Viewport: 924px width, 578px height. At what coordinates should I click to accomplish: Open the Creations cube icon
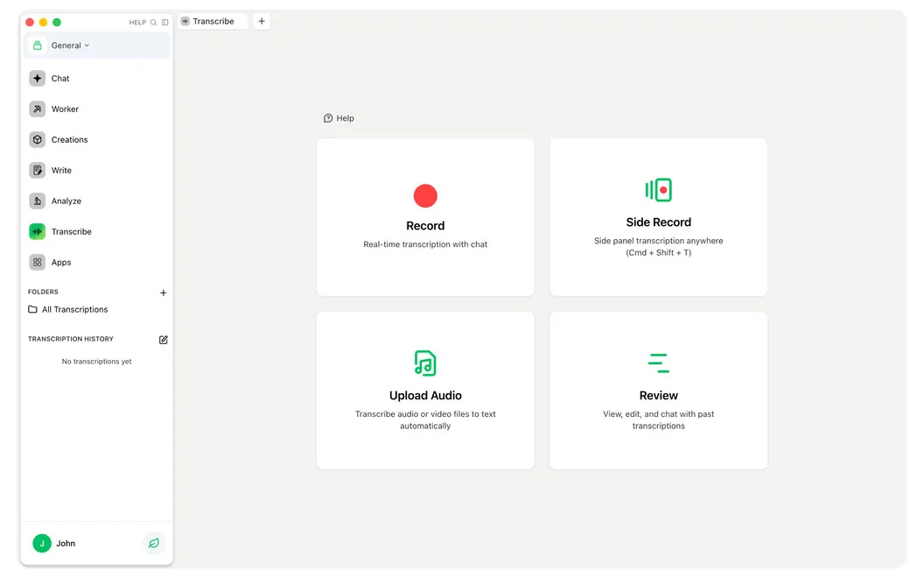coord(37,140)
